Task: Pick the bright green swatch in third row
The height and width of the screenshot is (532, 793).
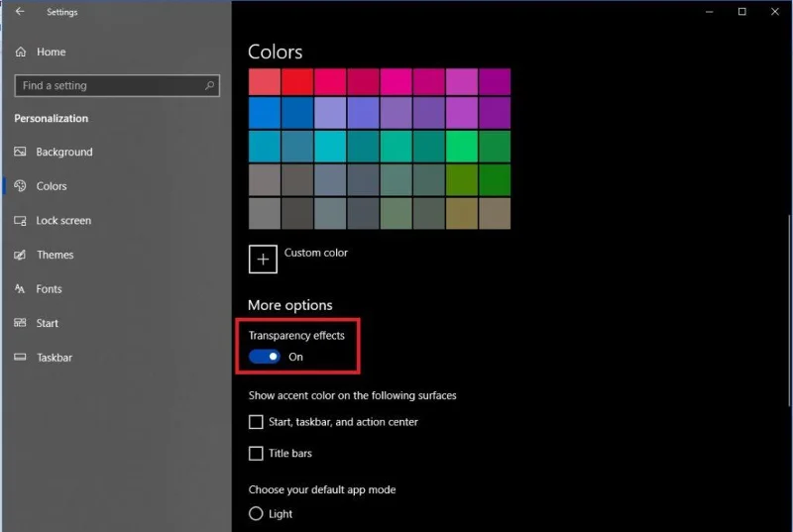Action: (462, 147)
